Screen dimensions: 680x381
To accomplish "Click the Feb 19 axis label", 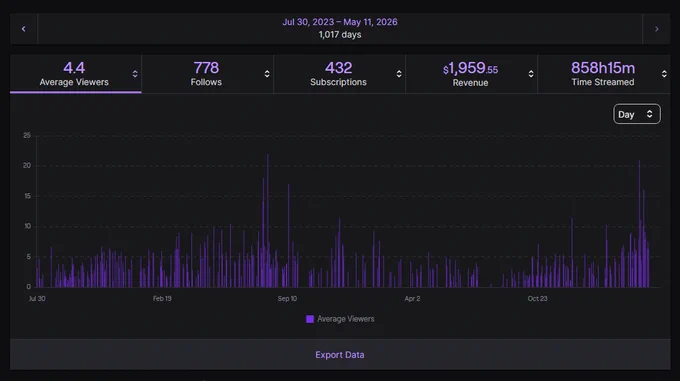I will pos(162,299).
